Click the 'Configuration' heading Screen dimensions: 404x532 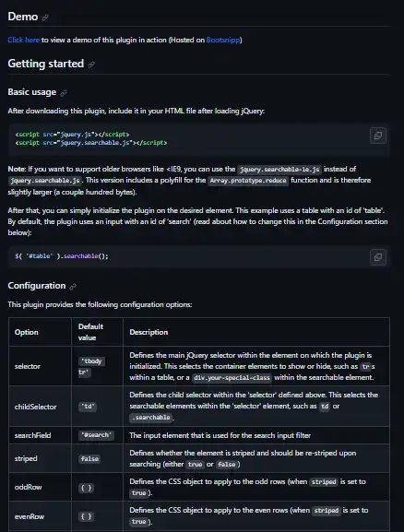click(x=37, y=286)
